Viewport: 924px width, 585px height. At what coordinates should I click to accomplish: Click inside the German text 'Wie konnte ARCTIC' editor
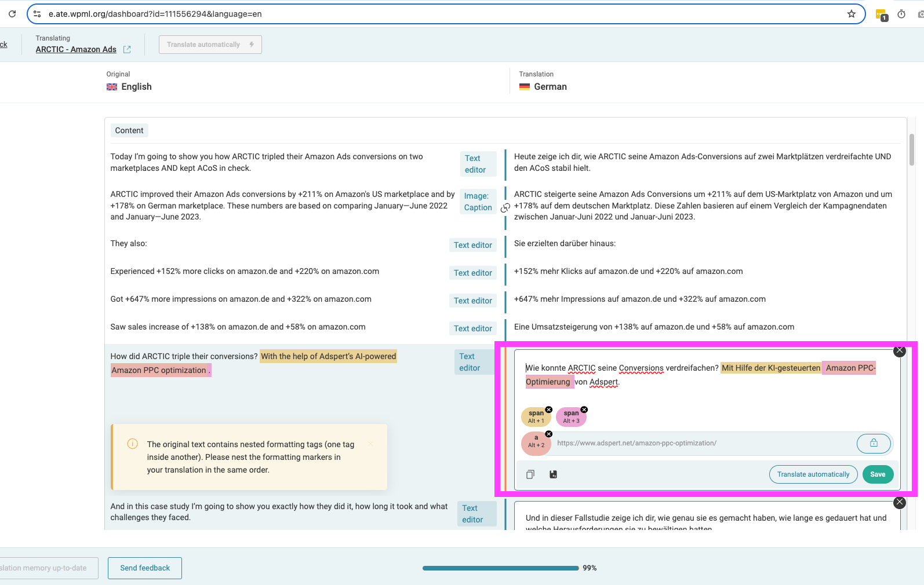pyautogui.click(x=707, y=375)
